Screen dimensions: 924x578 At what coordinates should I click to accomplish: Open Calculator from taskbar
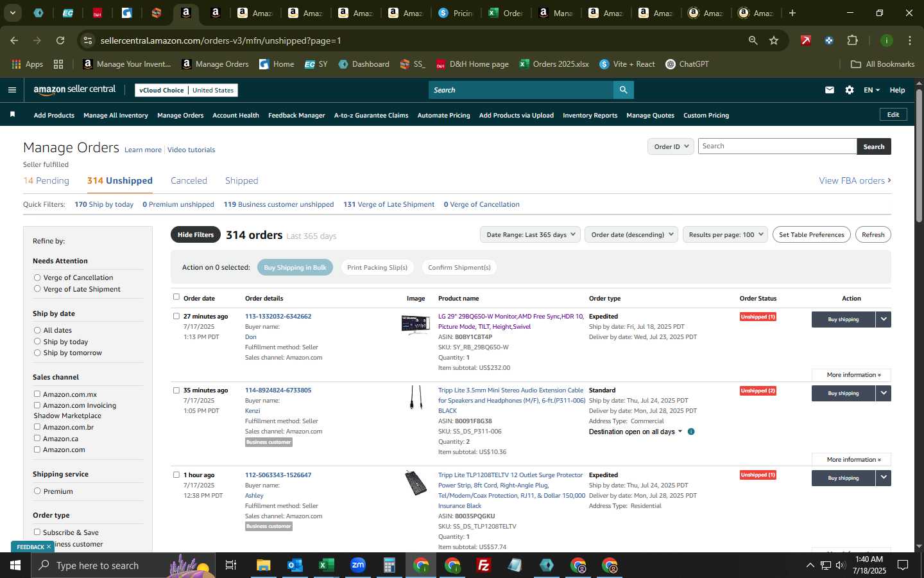(x=389, y=565)
